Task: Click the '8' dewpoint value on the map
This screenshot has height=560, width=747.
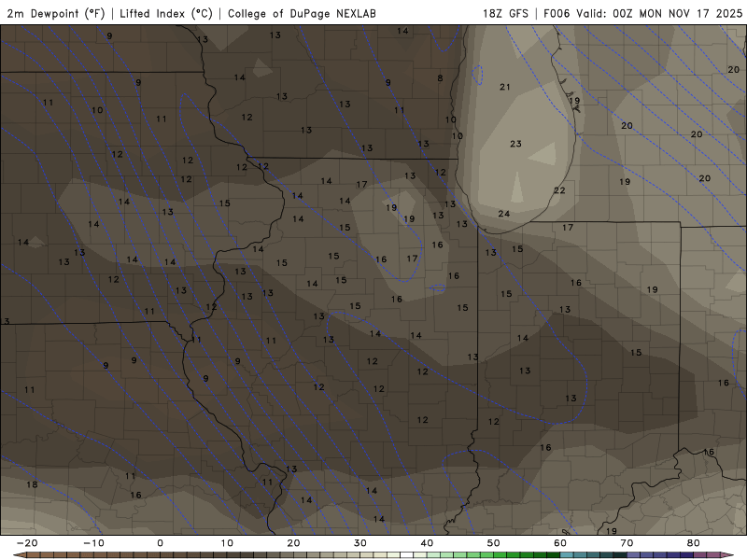Action: (x=440, y=78)
